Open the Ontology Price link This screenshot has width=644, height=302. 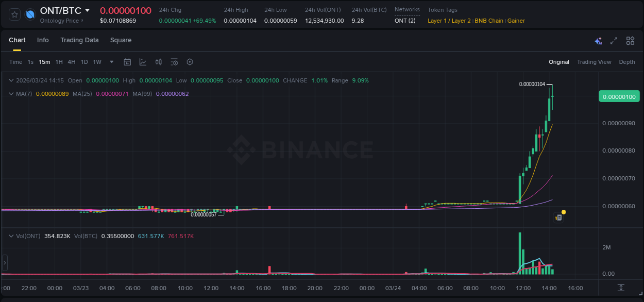[x=58, y=21]
